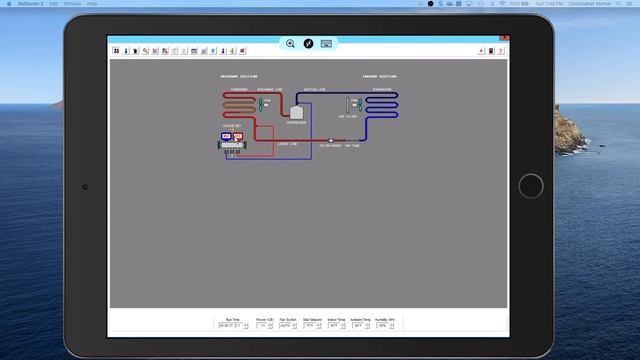The height and width of the screenshot is (360, 640).
Task: Click the Wi-Fi icon in menu bar
Action: [x=502, y=4]
